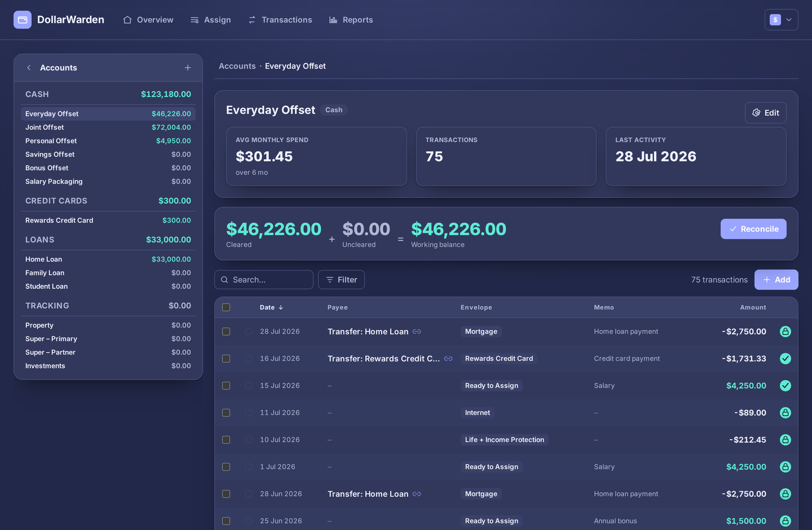Open Rewards Credit Card account in sidebar
The image size is (812, 530).
[108, 220]
